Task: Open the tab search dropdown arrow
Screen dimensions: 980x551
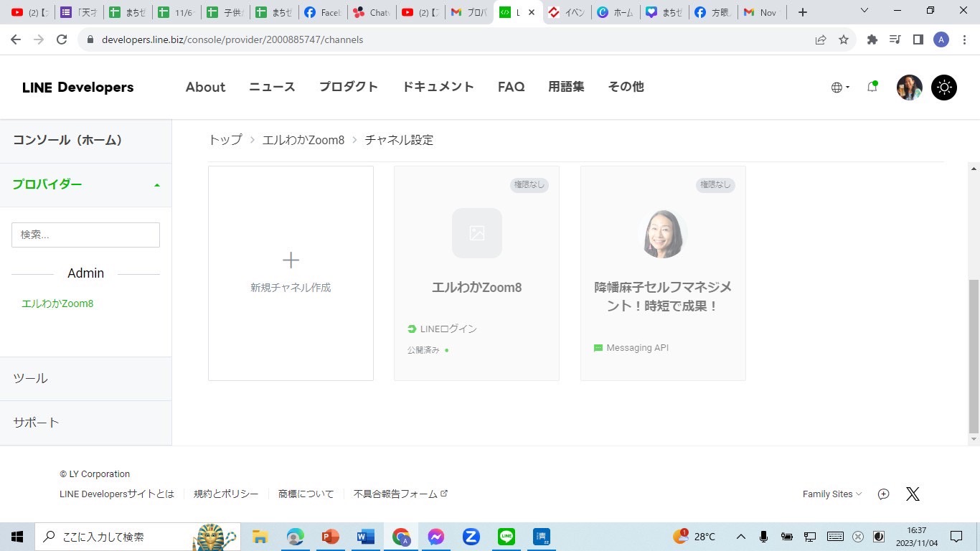Action: (864, 11)
